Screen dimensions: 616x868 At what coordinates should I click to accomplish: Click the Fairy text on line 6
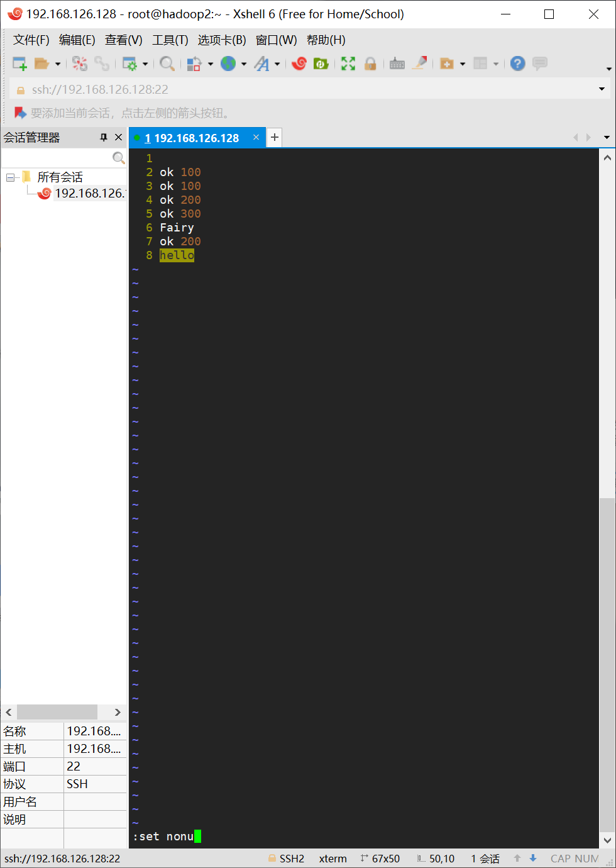tap(177, 228)
